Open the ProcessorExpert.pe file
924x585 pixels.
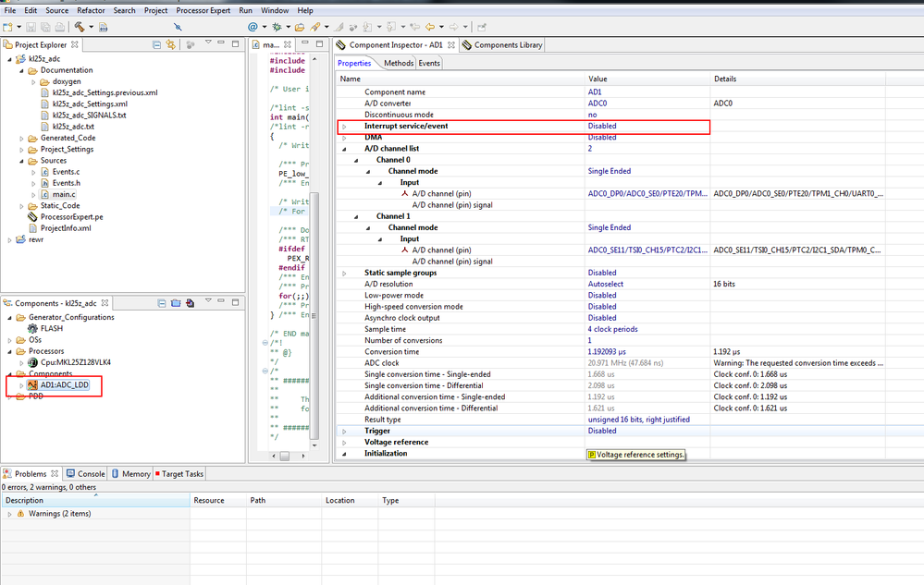70,216
